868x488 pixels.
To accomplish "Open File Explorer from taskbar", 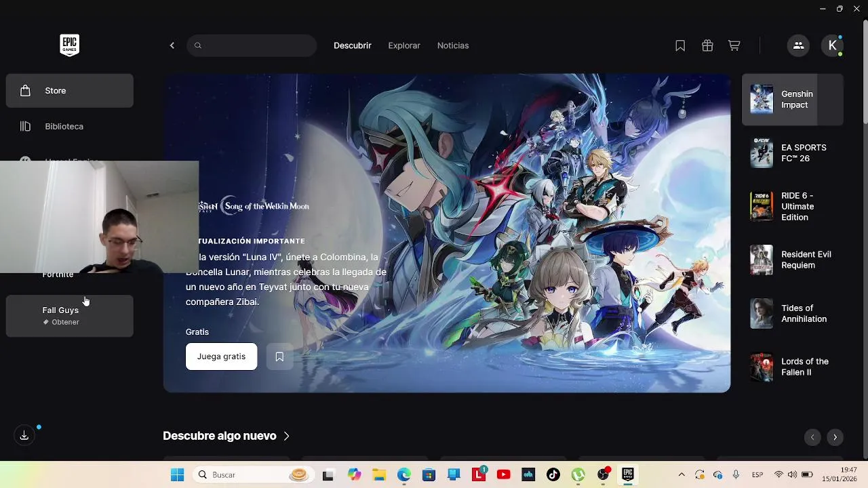I will (379, 474).
